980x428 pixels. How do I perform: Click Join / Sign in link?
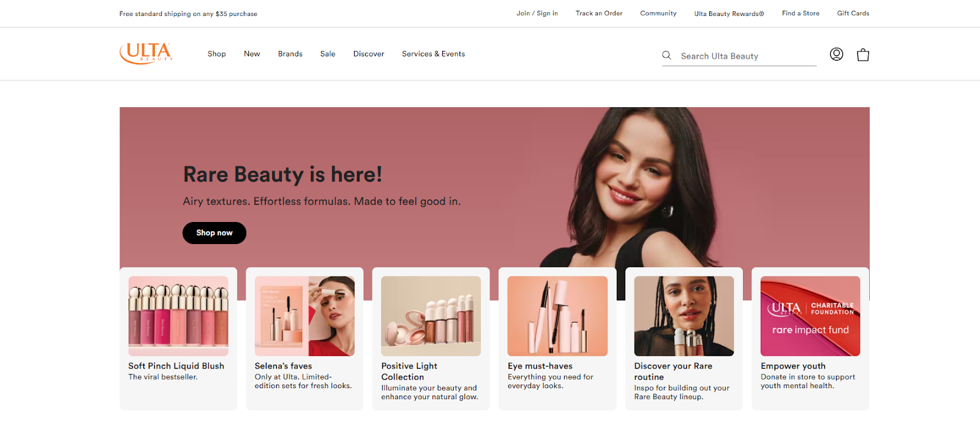coord(537,13)
